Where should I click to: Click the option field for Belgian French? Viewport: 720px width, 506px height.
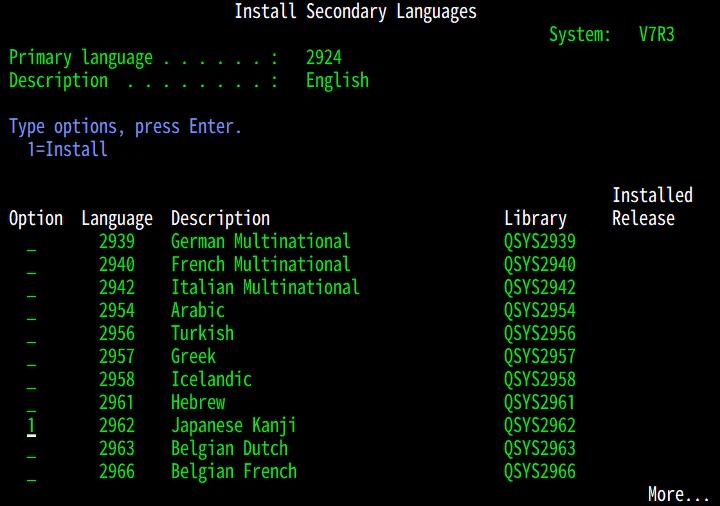(x=31, y=472)
